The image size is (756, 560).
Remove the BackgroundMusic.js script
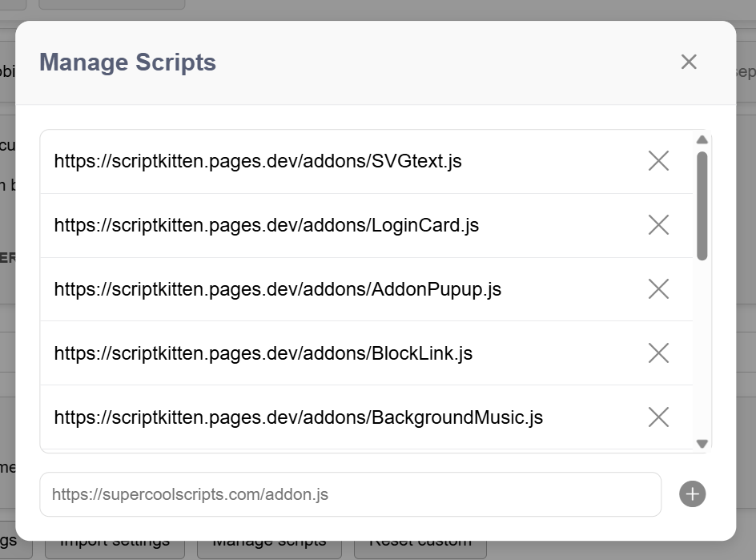click(658, 417)
